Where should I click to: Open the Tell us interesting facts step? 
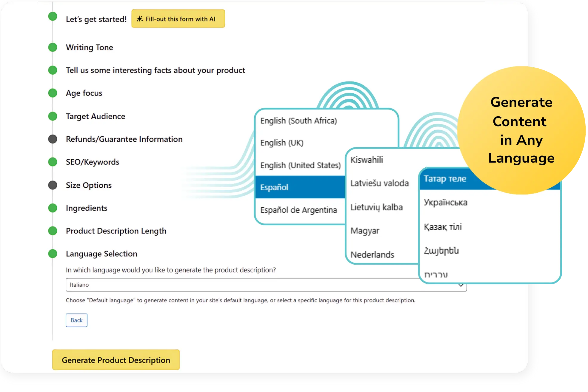click(x=155, y=70)
